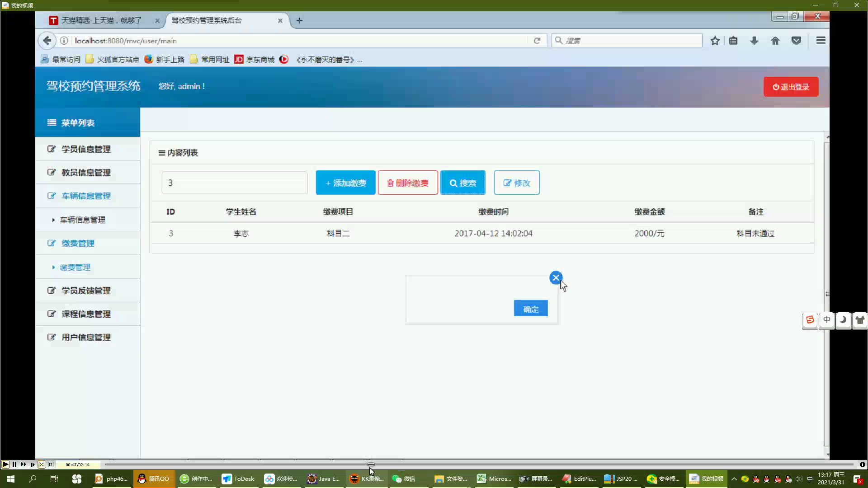This screenshot has height=488, width=868.
Task: Collapse 车辆信息管理 parent menu
Action: tap(87, 196)
